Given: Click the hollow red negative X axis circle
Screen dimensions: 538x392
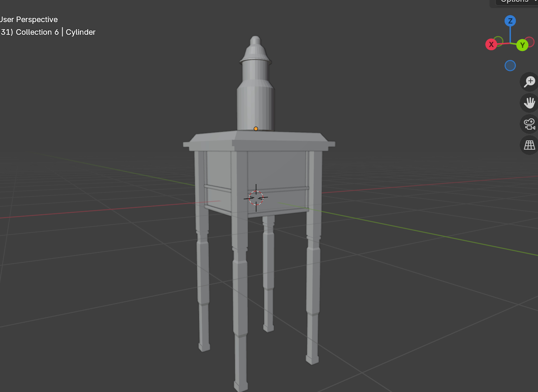Looking at the screenshot, I should click(x=530, y=42).
